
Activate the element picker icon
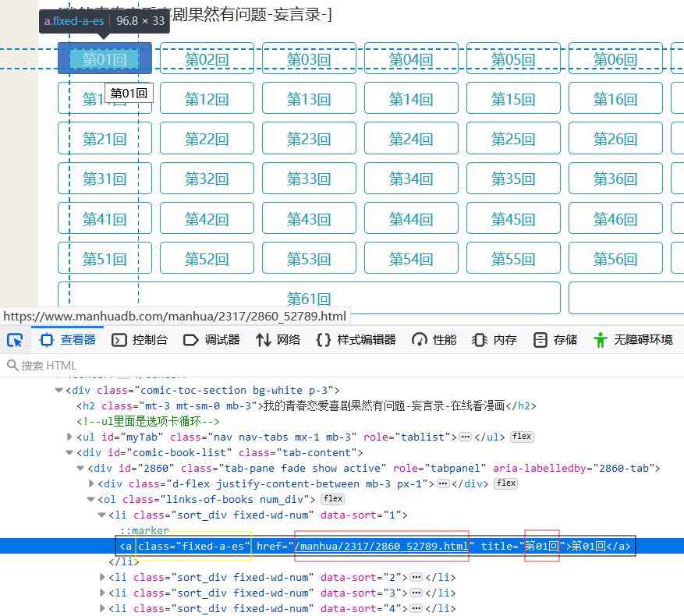click(15, 340)
